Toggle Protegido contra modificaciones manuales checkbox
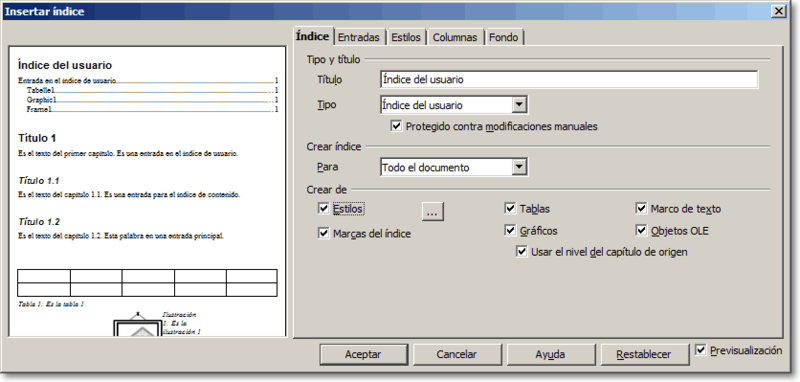 point(396,126)
